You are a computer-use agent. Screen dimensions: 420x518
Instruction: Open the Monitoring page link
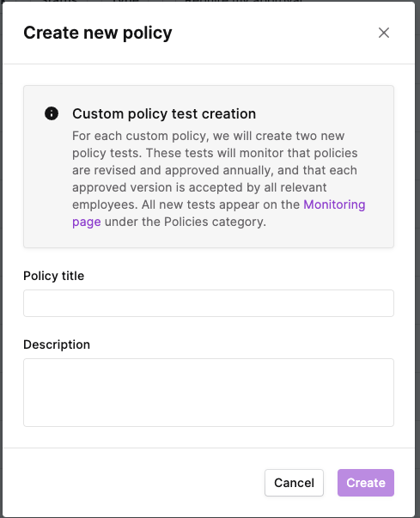[x=334, y=204]
